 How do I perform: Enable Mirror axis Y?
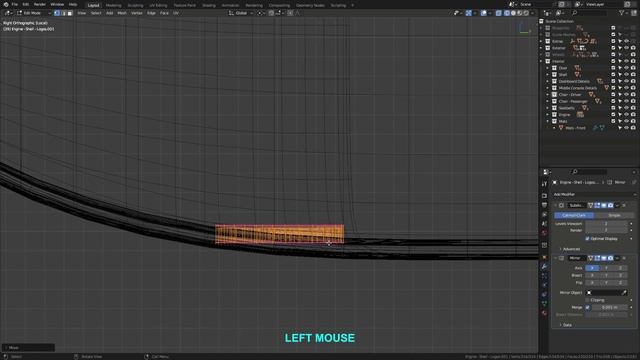point(606,268)
